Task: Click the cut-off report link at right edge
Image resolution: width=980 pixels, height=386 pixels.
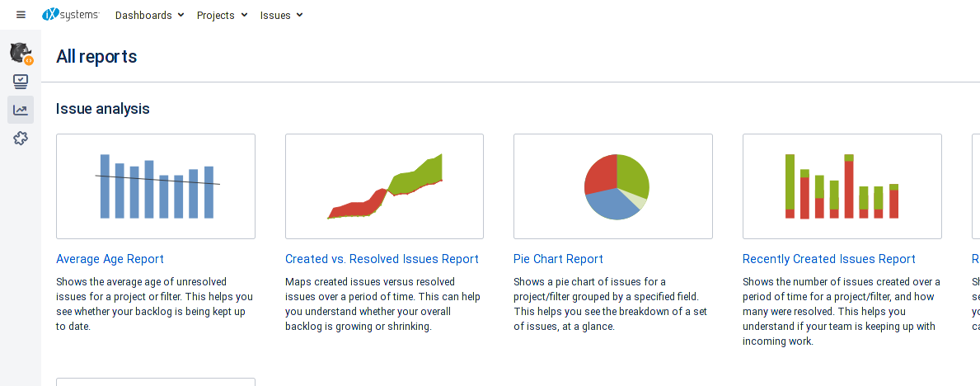Action: [x=976, y=259]
